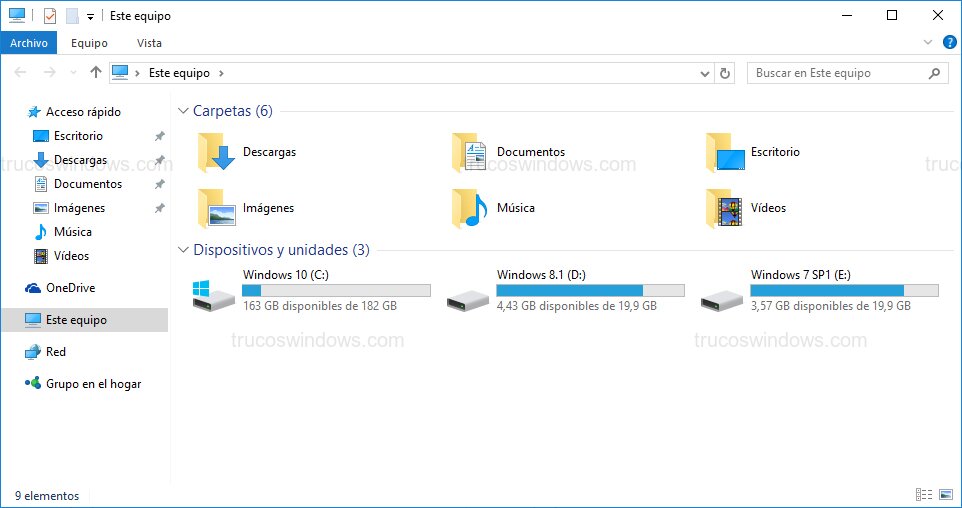Open the Música folder icon in Carpetas
962x508 pixels.
(470, 208)
